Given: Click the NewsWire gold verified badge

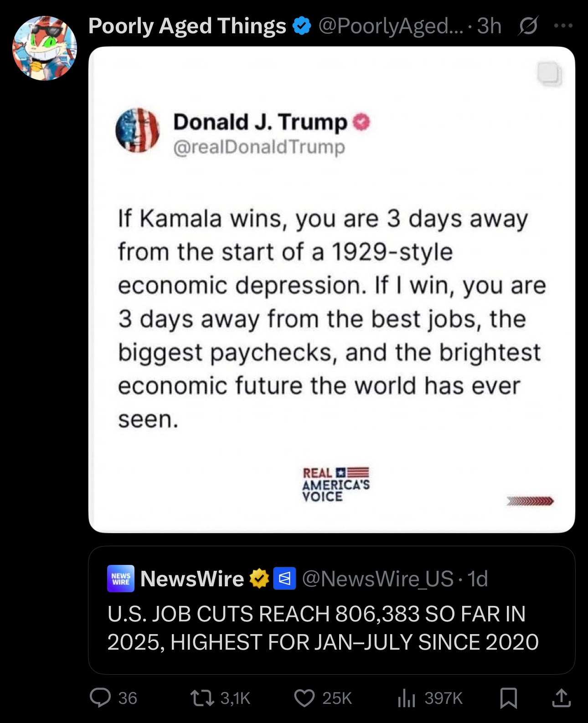Looking at the screenshot, I should (x=259, y=579).
